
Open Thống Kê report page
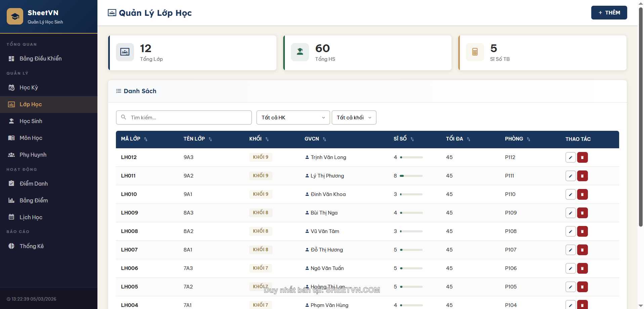pos(32,246)
